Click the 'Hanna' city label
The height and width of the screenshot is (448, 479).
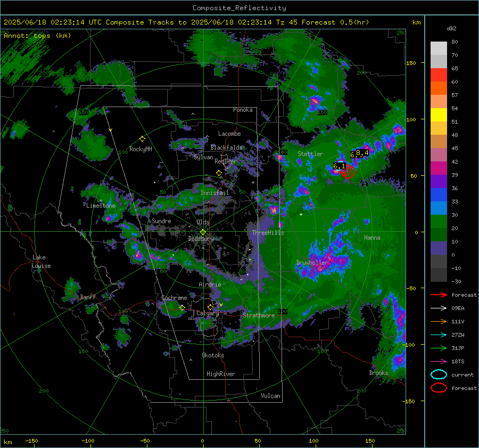pyautogui.click(x=372, y=238)
